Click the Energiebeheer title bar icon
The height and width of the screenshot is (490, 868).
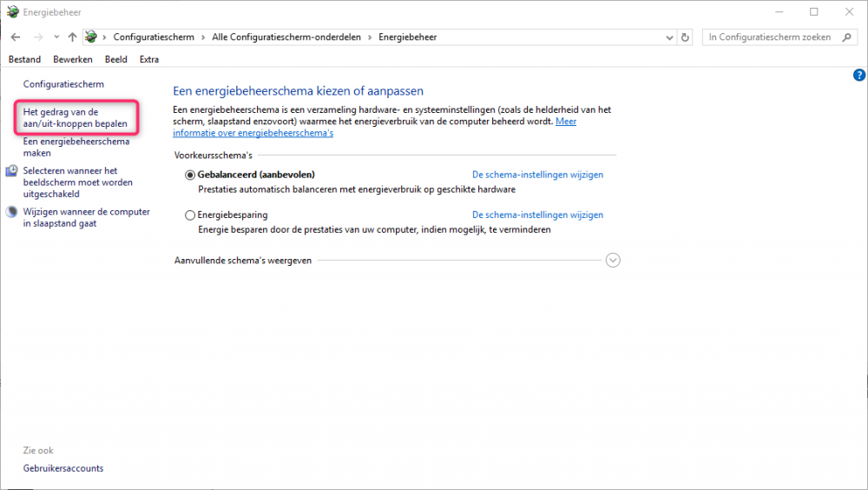(x=12, y=11)
